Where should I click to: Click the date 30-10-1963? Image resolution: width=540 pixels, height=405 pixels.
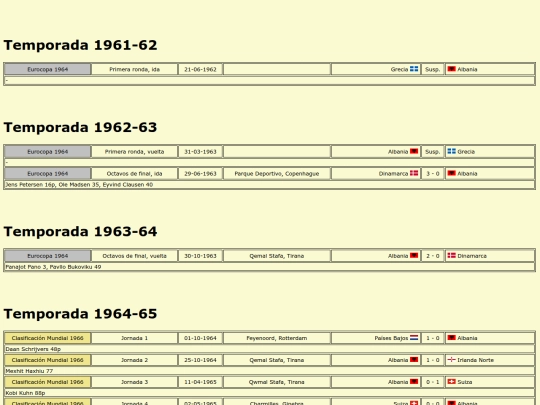[x=200, y=256]
